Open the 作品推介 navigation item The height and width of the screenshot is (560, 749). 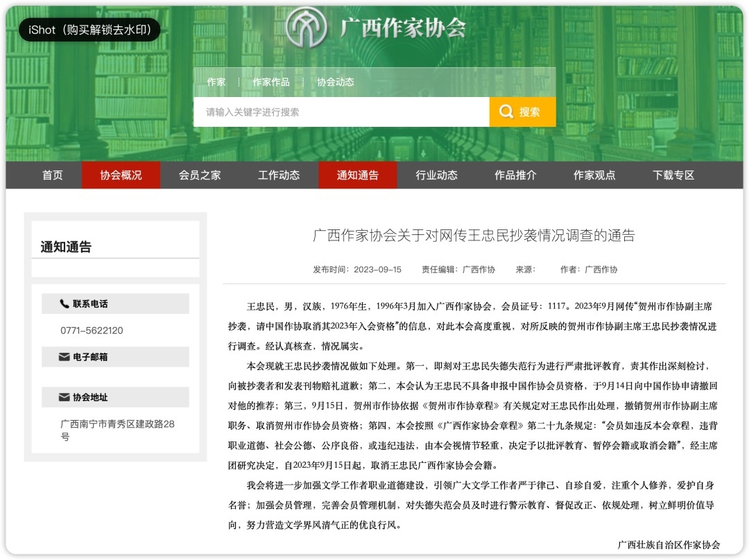515,175
